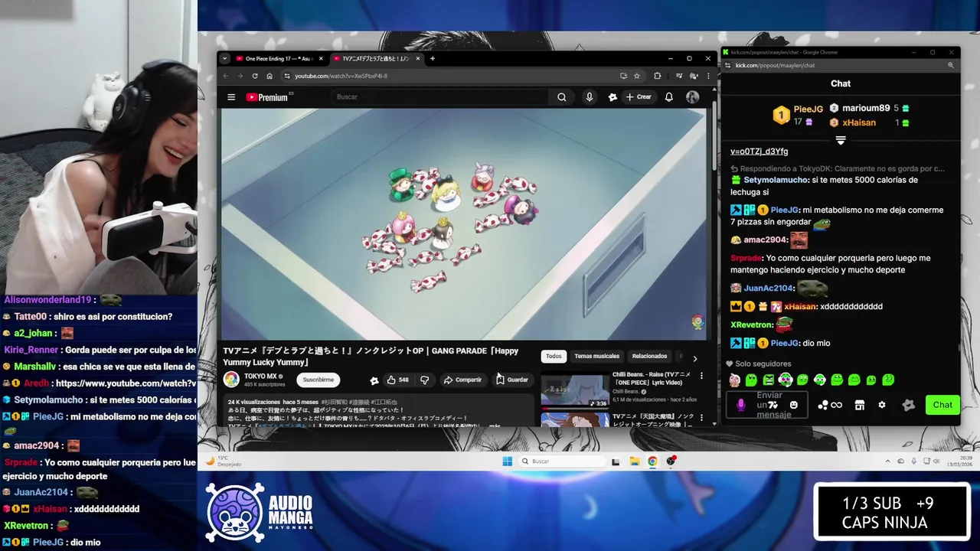Viewport: 980px width, 551px height.
Task: Open the Kick shop storefront icon
Action: point(859,405)
